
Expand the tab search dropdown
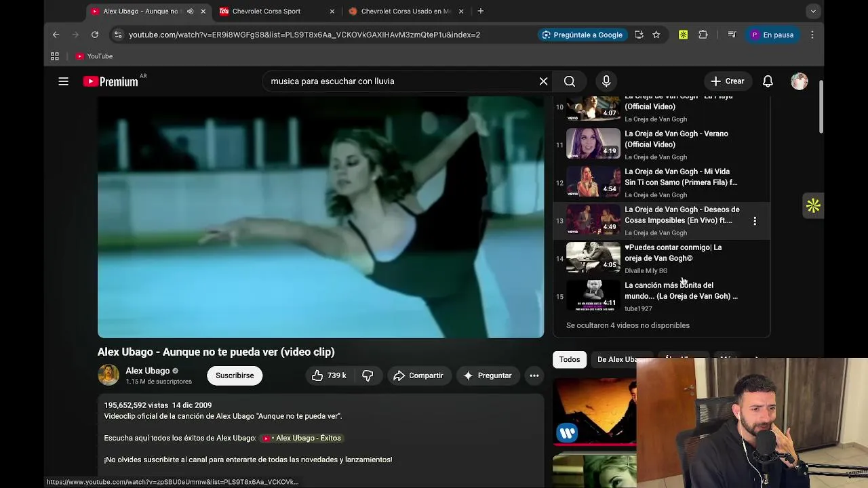(x=813, y=11)
